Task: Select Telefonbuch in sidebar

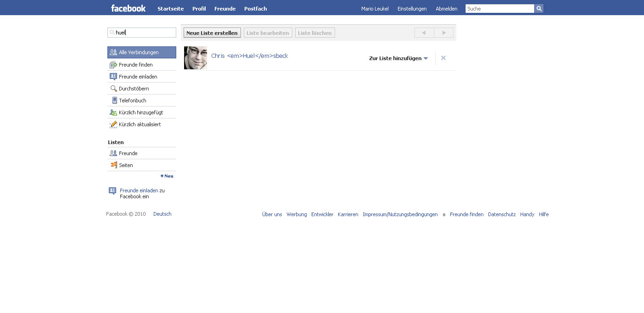Action: pyautogui.click(x=142, y=101)
